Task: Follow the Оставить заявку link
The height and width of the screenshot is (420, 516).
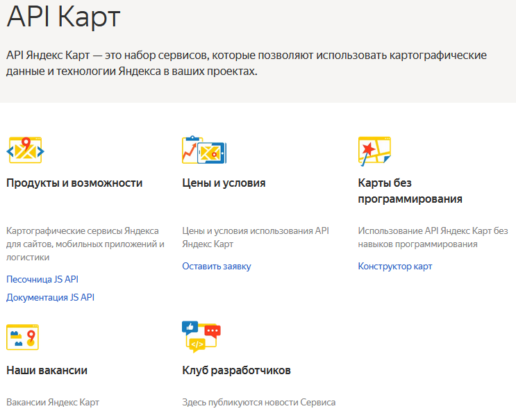Action: (217, 266)
